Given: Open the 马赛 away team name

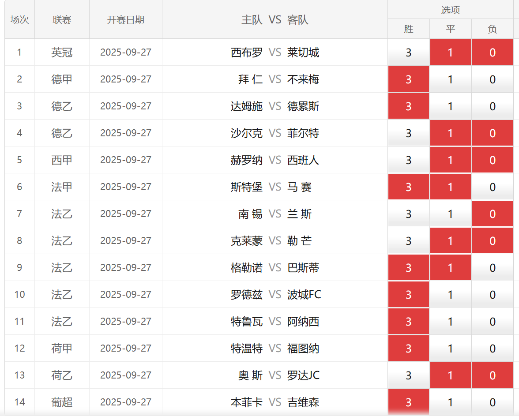Looking at the screenshot, I should tap(299, 187).
